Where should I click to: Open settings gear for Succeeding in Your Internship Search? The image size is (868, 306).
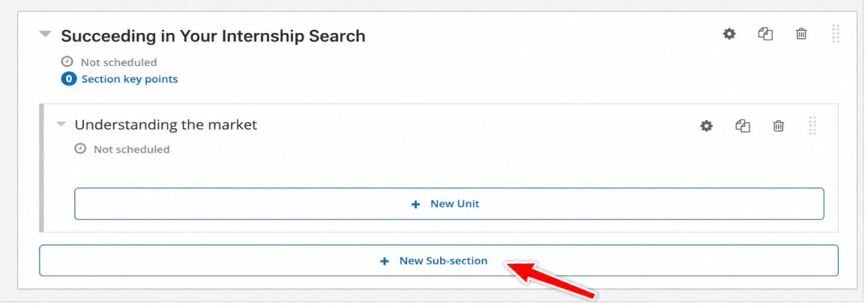(729, 34)
